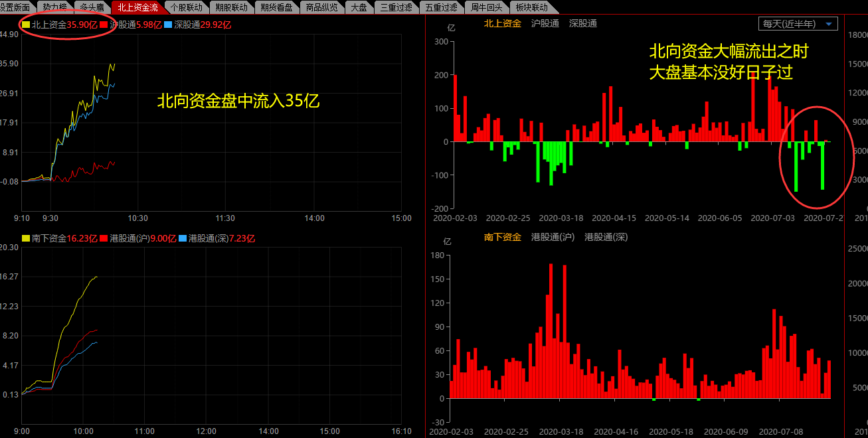Image resolution: width=868 pixels, height=438 pixels.
Task: Show 沪股通 series in the daily bar chart
Action: coord(545,23)
